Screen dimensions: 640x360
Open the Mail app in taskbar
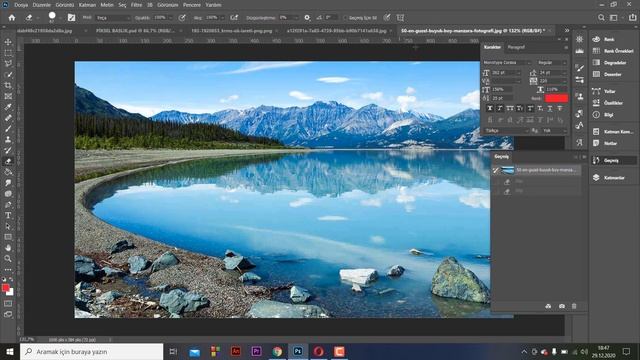(195, 351)
